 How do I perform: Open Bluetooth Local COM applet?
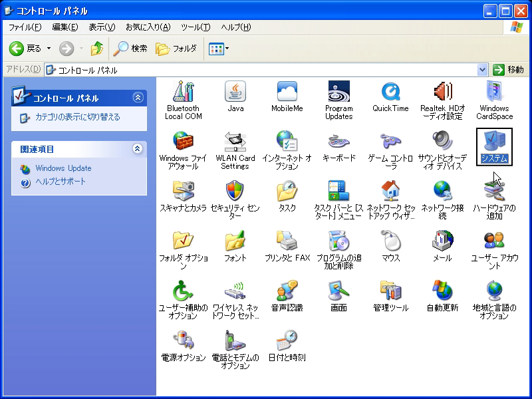click(x=184, y=92)
